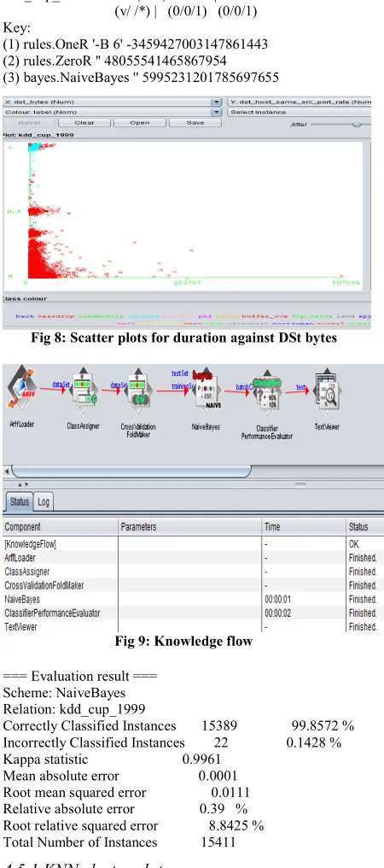This screenshot has width=384, height=868.
Task: Open the Colour label (Nom) dropdown
Action: coord(113,112)
